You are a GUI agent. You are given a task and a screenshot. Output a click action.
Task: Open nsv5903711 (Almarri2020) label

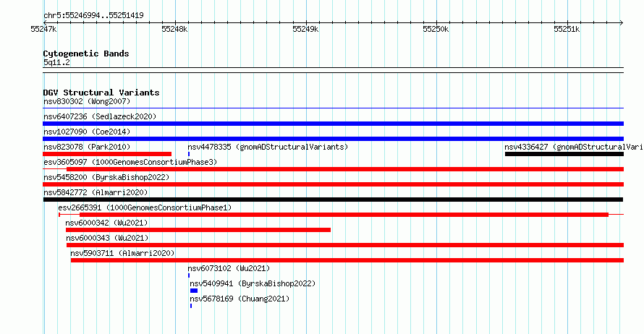122,253
